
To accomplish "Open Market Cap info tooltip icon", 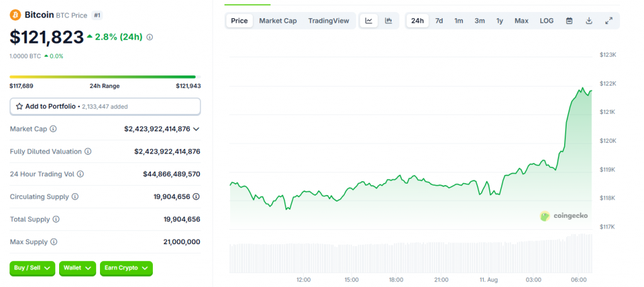I will click(53, 128).
